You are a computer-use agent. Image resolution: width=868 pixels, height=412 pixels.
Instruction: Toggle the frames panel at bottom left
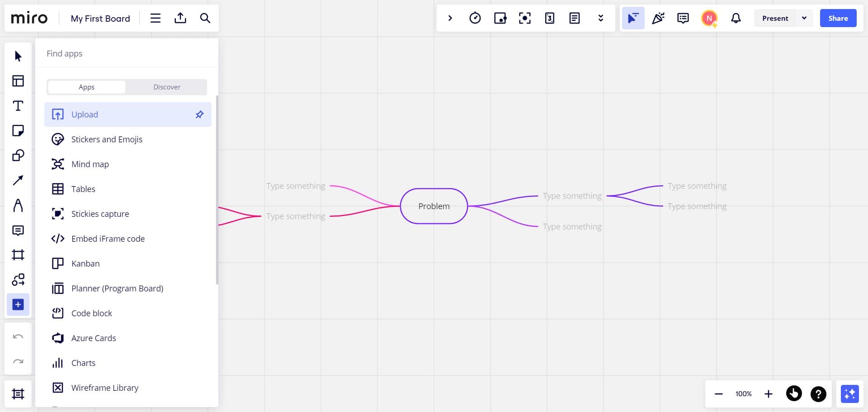pyautogui.click(x=18, y=394)
